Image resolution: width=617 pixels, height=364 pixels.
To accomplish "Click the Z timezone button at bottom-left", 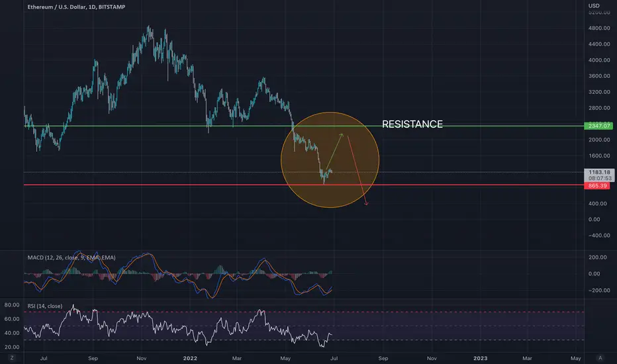I will 12,357.
